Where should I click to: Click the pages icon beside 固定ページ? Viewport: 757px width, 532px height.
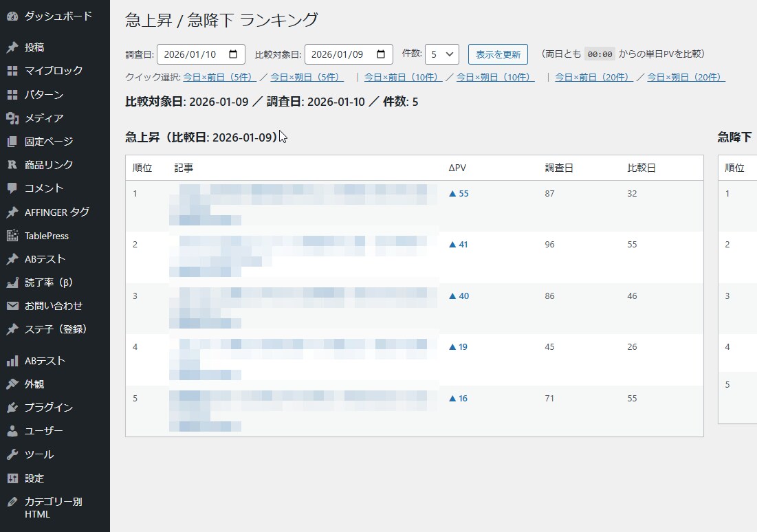tap(12, 142)
